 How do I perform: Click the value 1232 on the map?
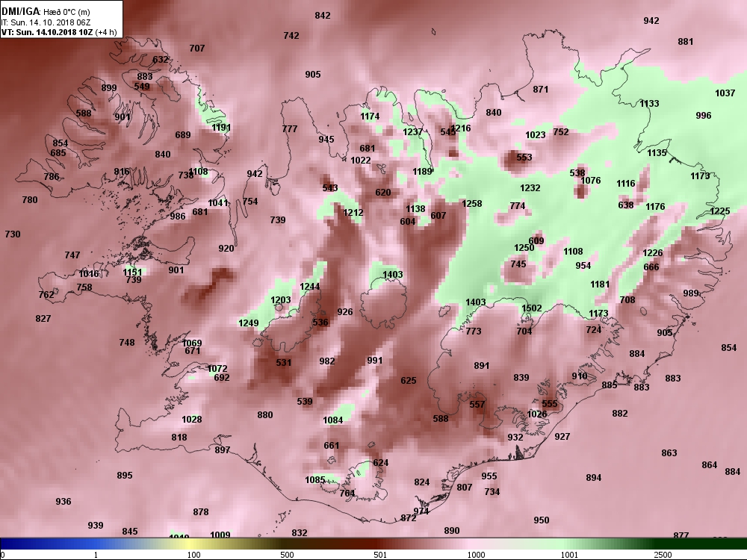pyautogui.click(x=530, y=188)
